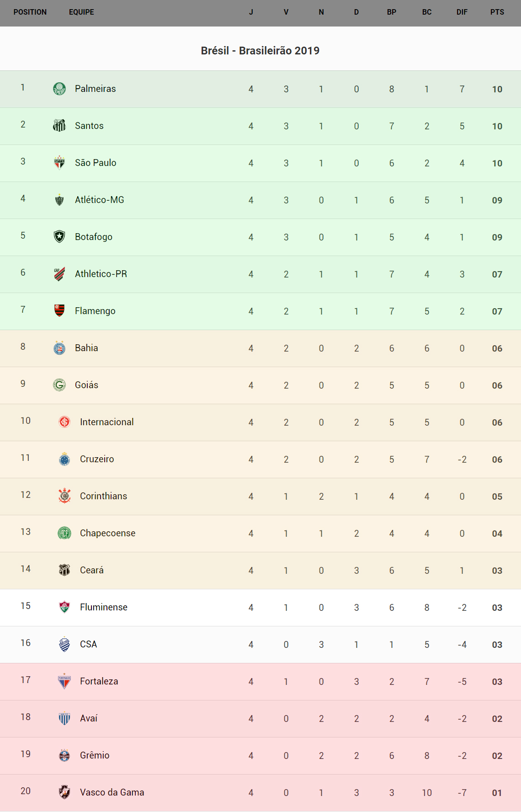Image resolution: width=521 pixels, height=812 pixels.
Task: Click the Corinthians club crest icon
Action: pyautogui.click(x=64, y=496)
